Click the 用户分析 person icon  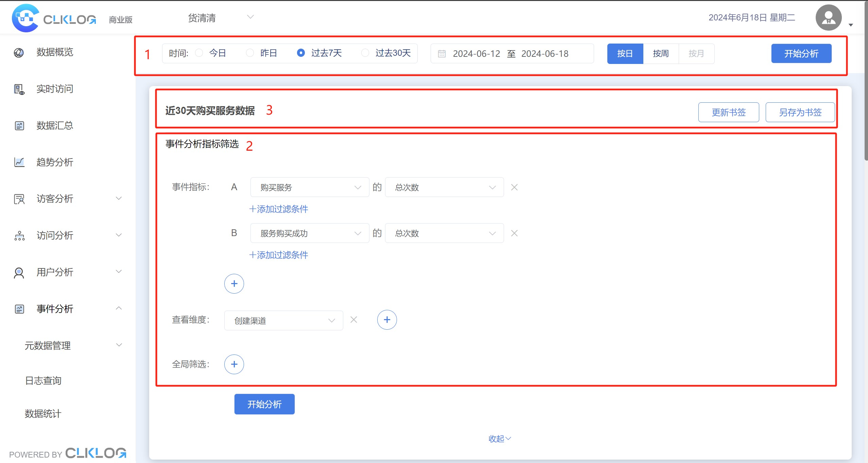pos(19,272)
